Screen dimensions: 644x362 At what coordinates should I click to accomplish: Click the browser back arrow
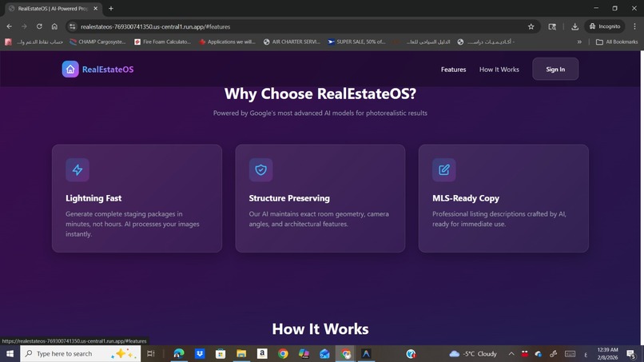pyautogui.click(x=9, y=26)
